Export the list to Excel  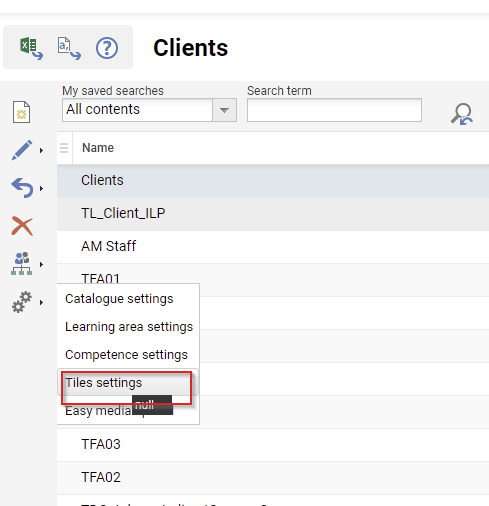click(31, 48)
